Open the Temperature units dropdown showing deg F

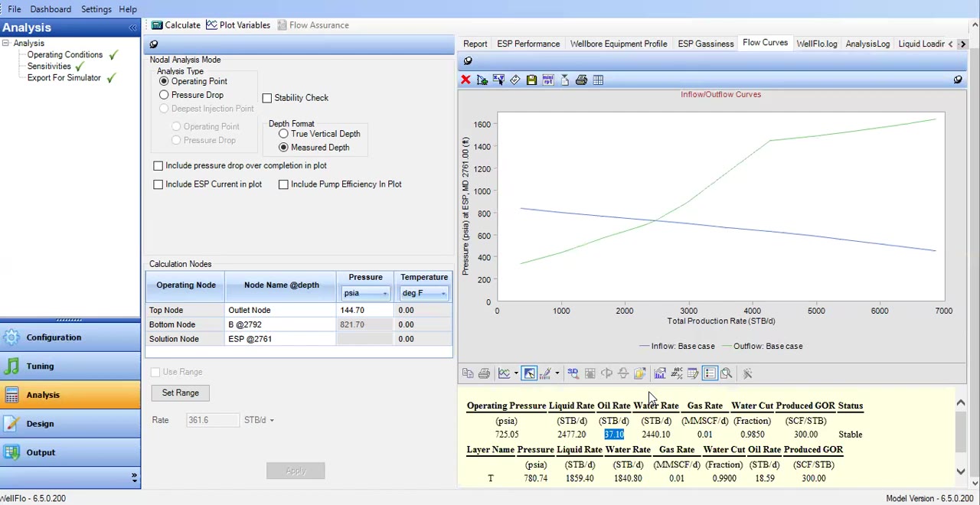(443, 293)
